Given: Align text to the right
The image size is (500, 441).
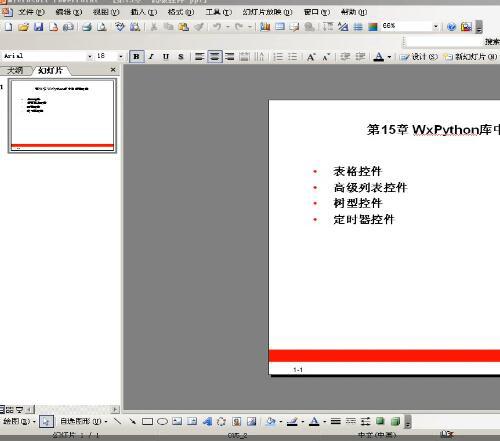Looking at the screenshot, I should tap(230, 57).
